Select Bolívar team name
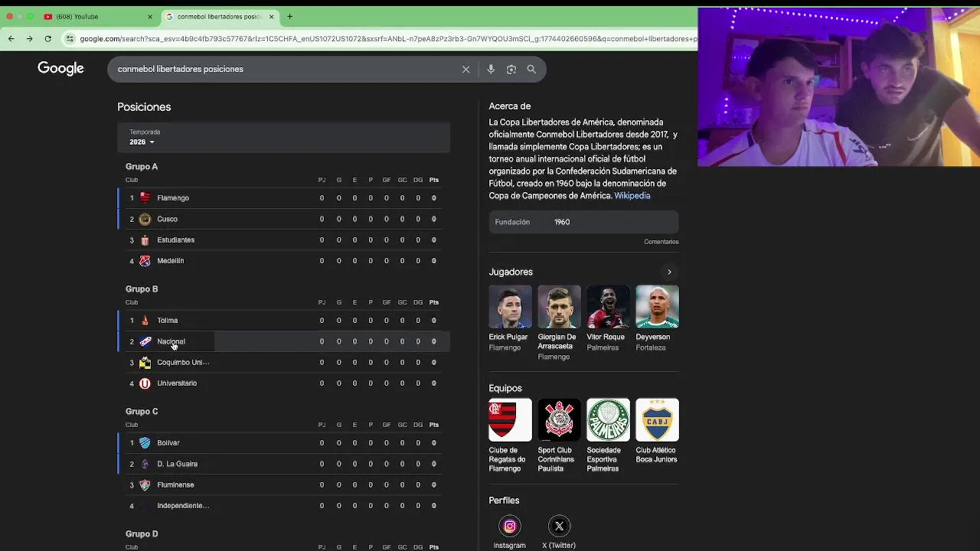This screenshot has width=980, height=551. pos(168,442)
